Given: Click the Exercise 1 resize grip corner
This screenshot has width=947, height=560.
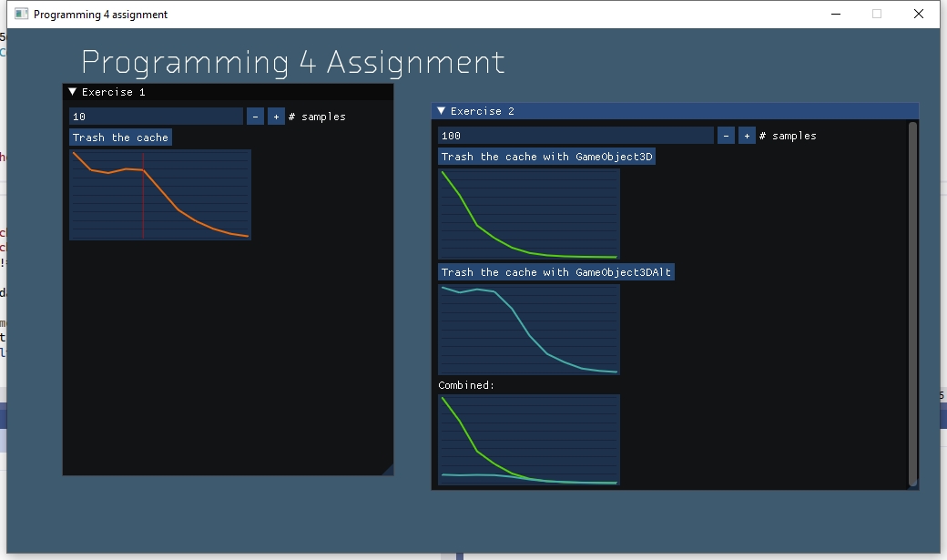Looking at the screenshot, I should point(388,470).
